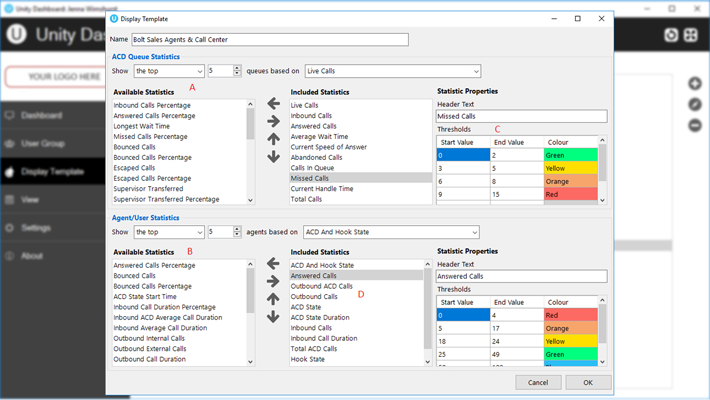Click the remove (minus) icon in main window
This screenshot has height=400, width=710.
[695, 125]
